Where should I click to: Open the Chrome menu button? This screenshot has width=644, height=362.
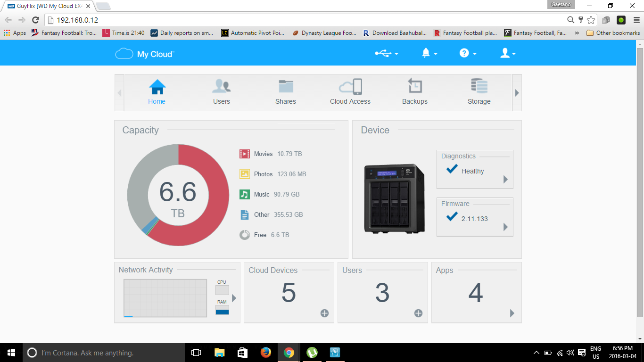click(636, 20)
